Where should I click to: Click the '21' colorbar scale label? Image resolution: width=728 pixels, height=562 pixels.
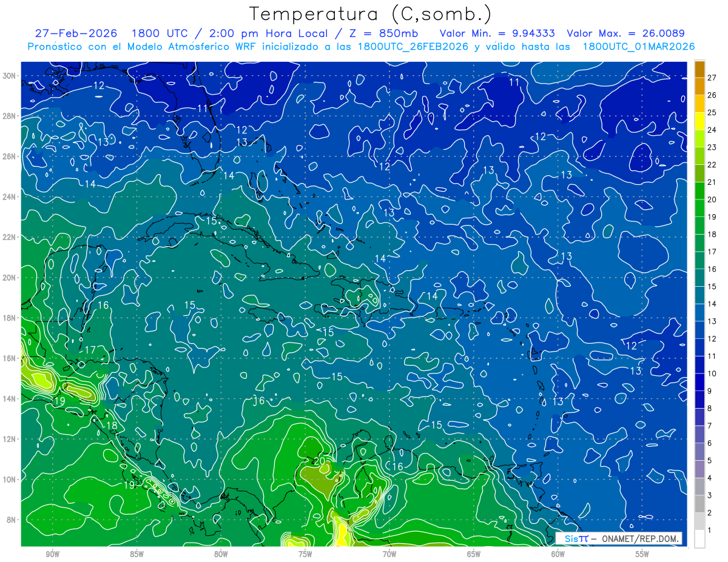pos(712,181)
